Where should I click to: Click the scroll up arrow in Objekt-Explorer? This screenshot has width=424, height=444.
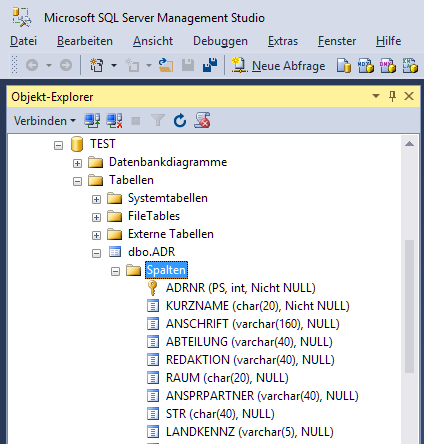pyautogui.click(x=409, y=144)
